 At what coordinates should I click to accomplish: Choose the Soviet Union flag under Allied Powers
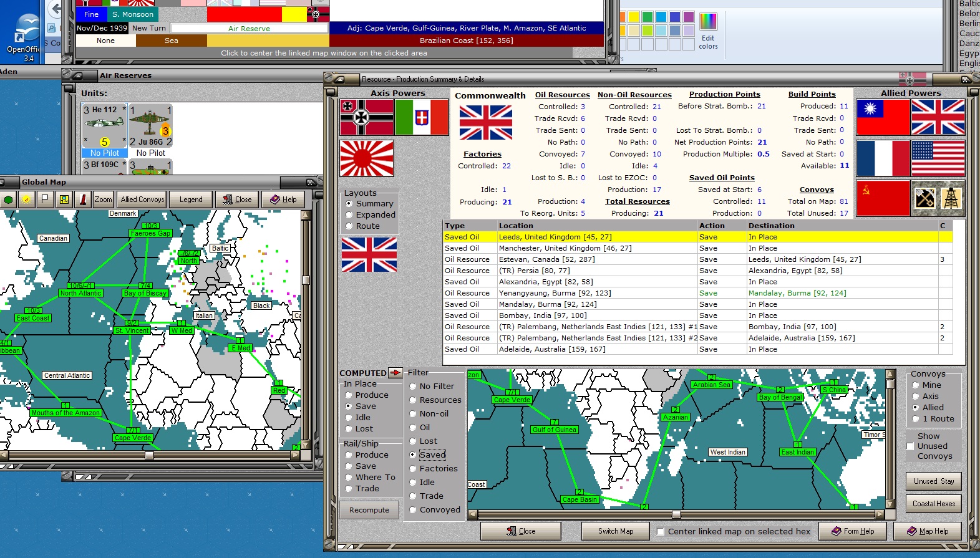pos(883,199)
